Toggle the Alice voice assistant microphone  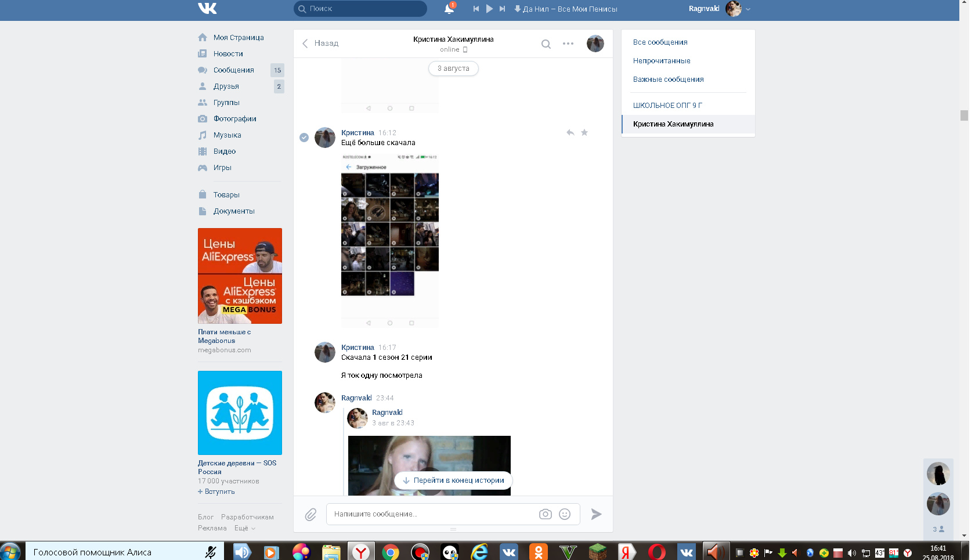click(x=211, y=552)
